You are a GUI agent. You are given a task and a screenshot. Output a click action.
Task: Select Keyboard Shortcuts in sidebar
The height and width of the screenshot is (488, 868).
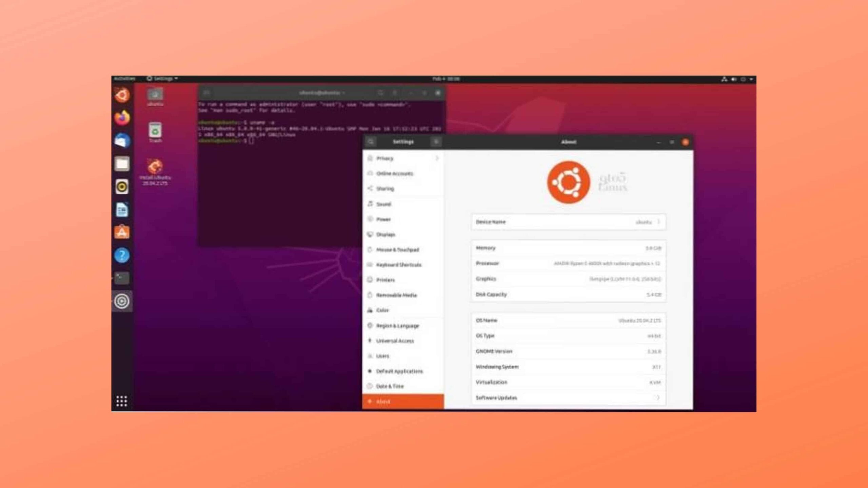403,265
